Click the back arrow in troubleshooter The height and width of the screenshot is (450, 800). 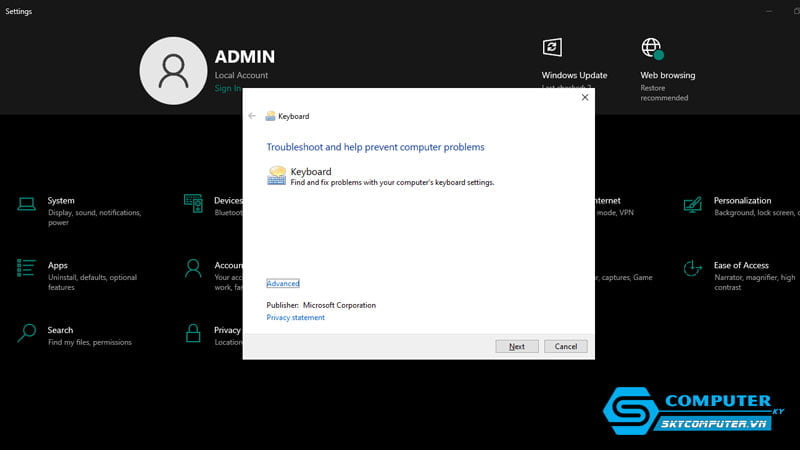coord(252,116)
